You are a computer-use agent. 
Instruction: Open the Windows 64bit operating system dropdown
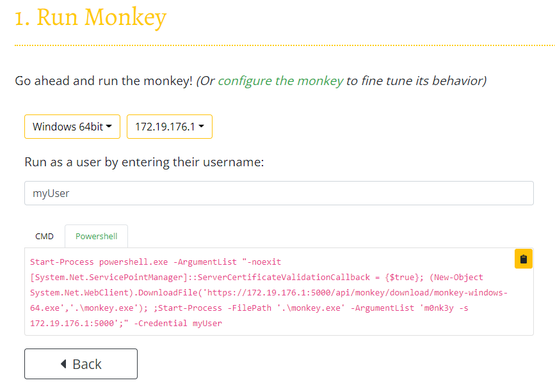[x=72, y=126]
